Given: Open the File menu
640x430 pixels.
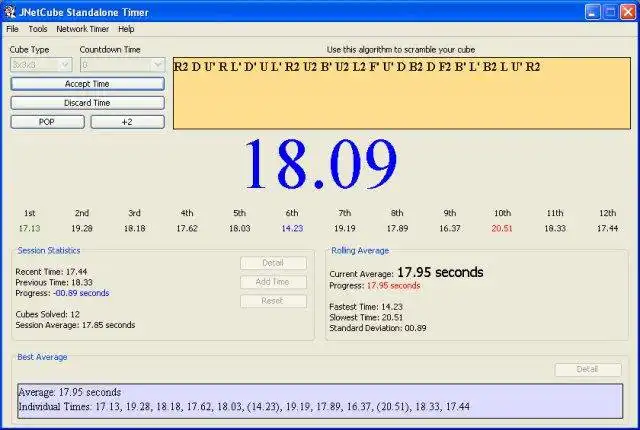Looking at the screenshot, I should pyautogui.click(x=12, y=29).
